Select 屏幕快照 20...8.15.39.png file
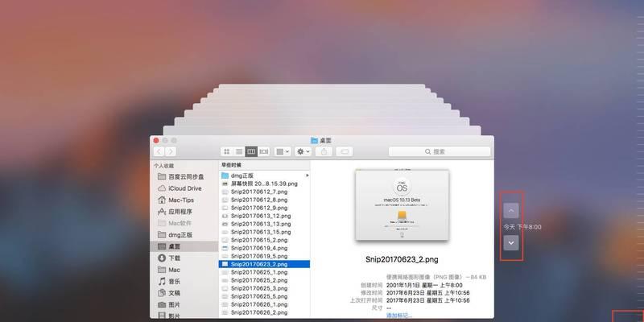 point(265,184)
